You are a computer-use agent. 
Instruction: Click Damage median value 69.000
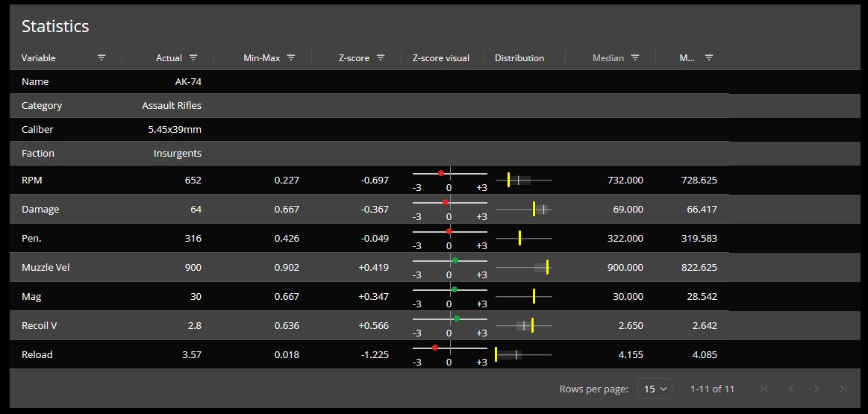pyautogui.click(x=627, y=209)
